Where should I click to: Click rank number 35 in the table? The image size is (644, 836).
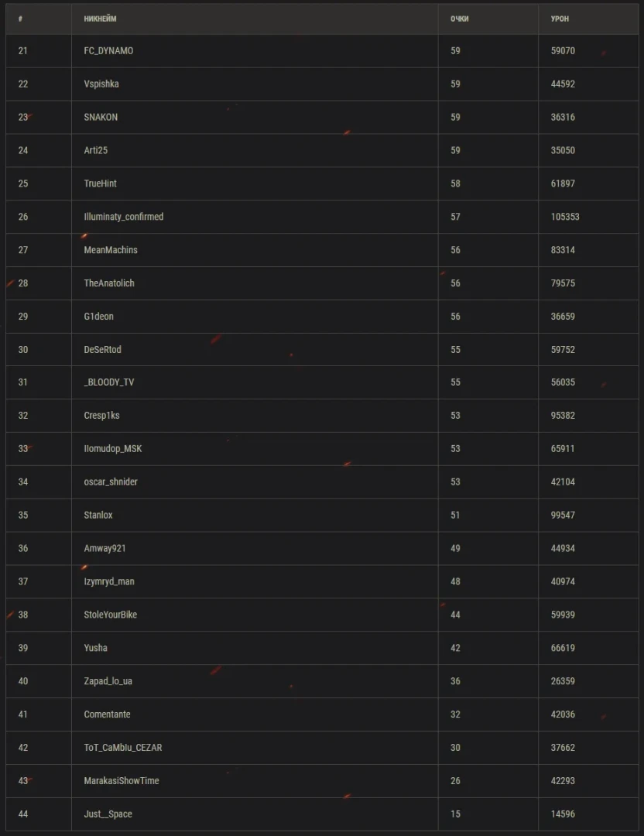click(x=23, y=515)
